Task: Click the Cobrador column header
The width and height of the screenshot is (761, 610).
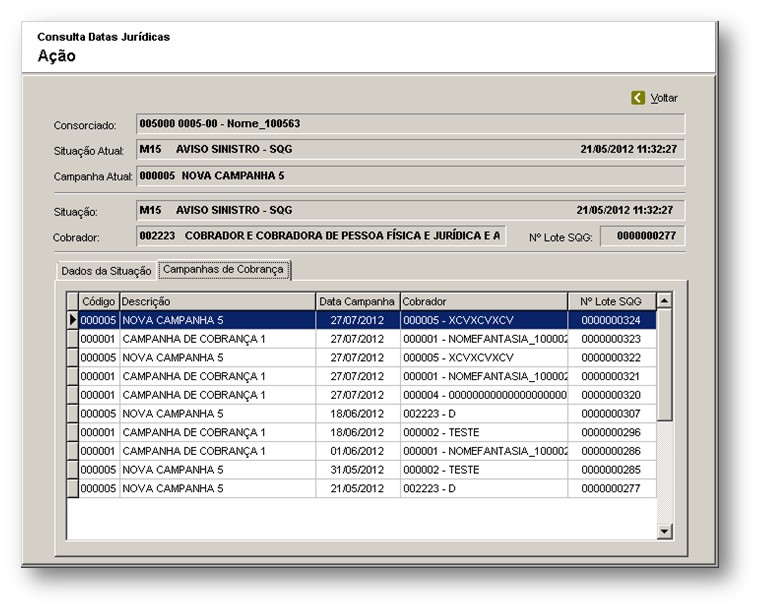Action: tap(484, 301)
